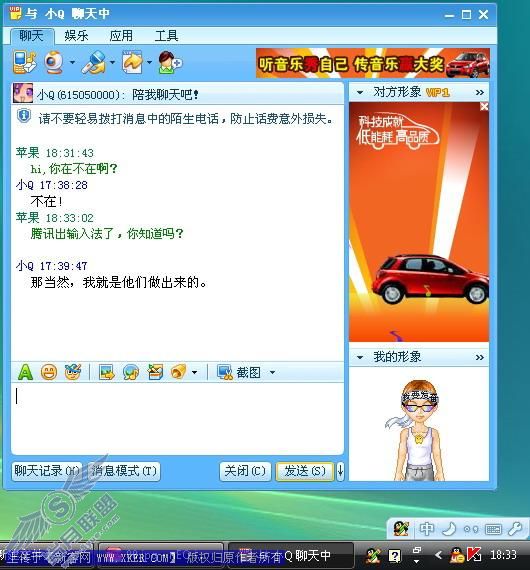Open microphone options dropdown arrow

(x=112, y=63)
